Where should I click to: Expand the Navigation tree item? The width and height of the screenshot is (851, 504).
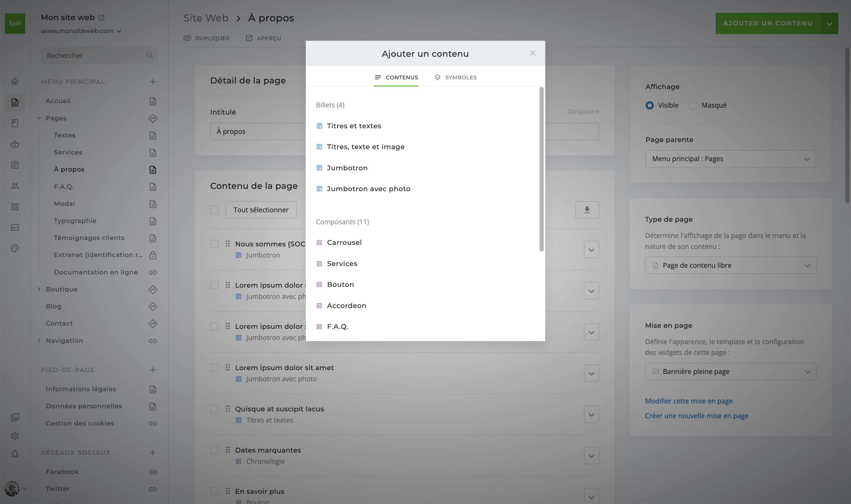coord(39,341)
